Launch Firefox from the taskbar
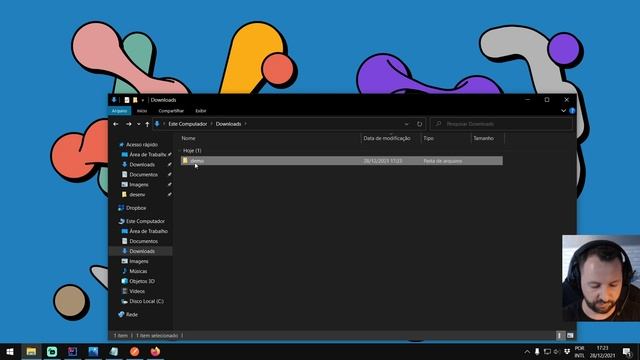The width and height of the screenshot is (640, 360). point(155,351)
